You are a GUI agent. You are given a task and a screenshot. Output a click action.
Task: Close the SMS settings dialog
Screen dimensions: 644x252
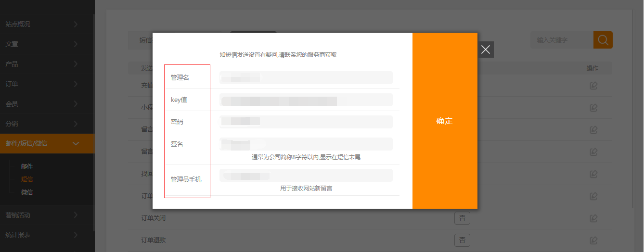click(x=486, y=50)
